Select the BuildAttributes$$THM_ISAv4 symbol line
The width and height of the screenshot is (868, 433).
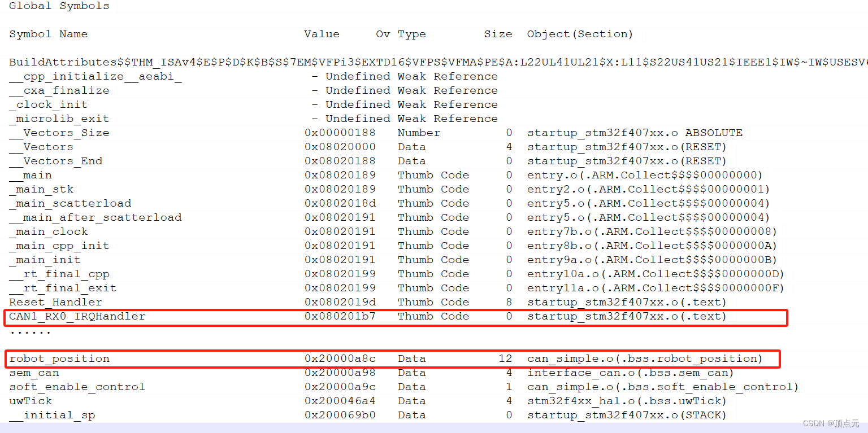pyautogui.click(x=439, y=62)
